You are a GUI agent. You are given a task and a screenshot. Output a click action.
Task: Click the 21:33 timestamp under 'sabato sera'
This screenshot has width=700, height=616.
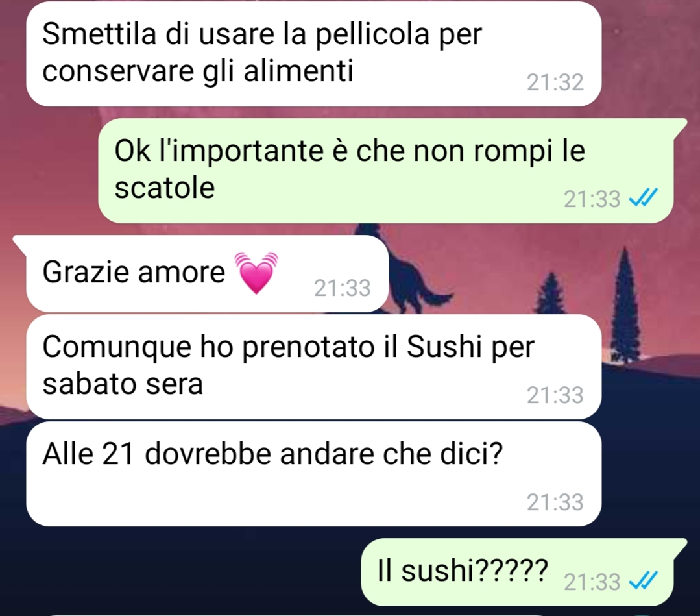555,395
